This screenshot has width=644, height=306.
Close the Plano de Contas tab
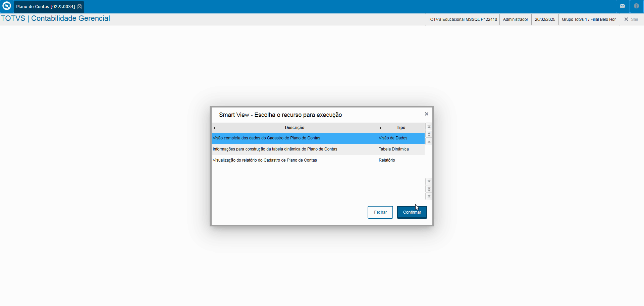pyautogui.click(x=79, y=7)
